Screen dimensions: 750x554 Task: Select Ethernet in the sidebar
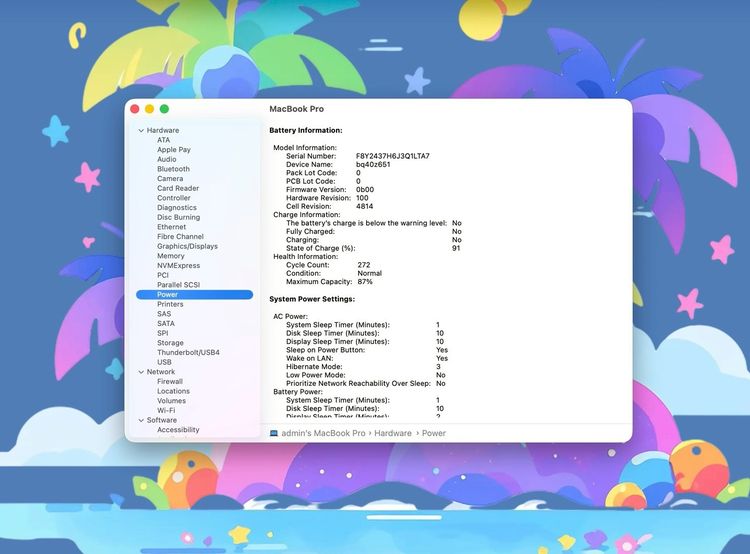pos(171,227)
